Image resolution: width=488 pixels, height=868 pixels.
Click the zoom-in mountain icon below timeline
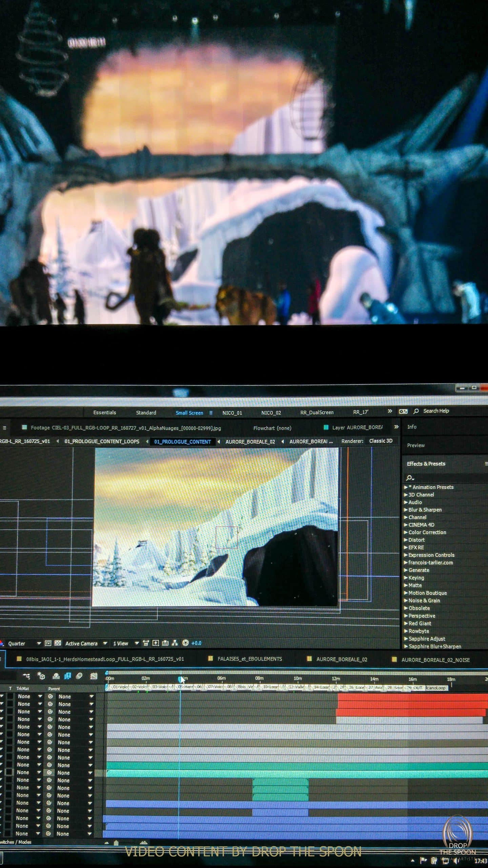144,843
